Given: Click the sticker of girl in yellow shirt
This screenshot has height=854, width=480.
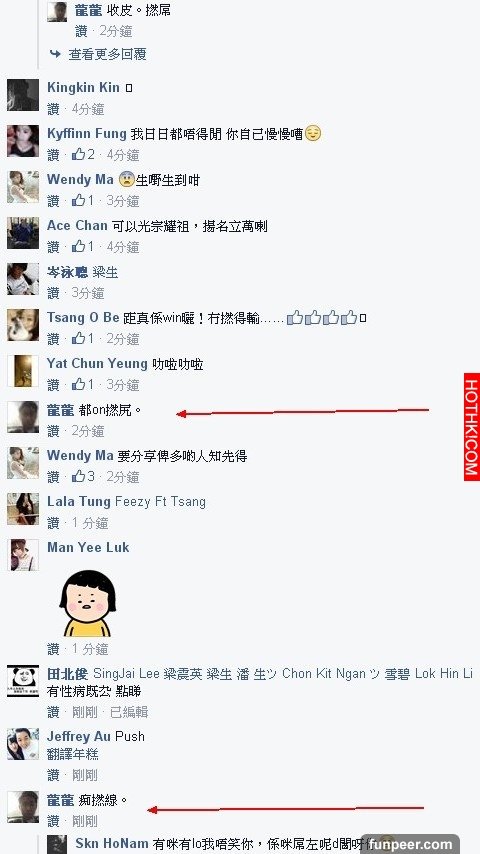Looking at the screenshot, I should coord(87,603).
